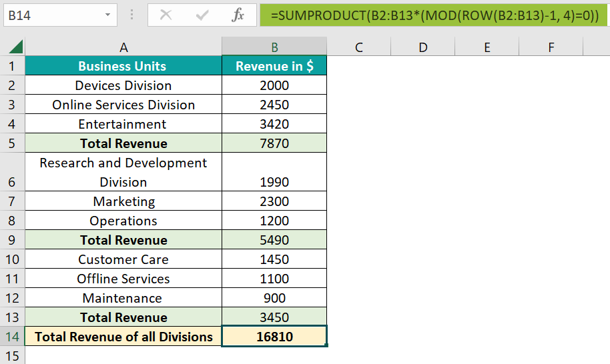Select row 9 header
Image resolution: width=610 pixels, height=364 pixels.
click(x=12, y=240)
